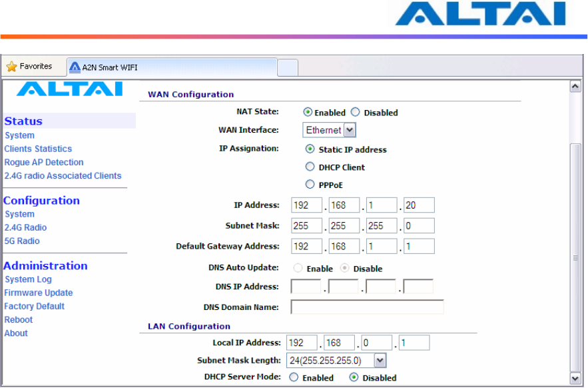Click first octet of WAN IP Address
The height and width of the screenshot is (388, 588).
click(306, 205)
